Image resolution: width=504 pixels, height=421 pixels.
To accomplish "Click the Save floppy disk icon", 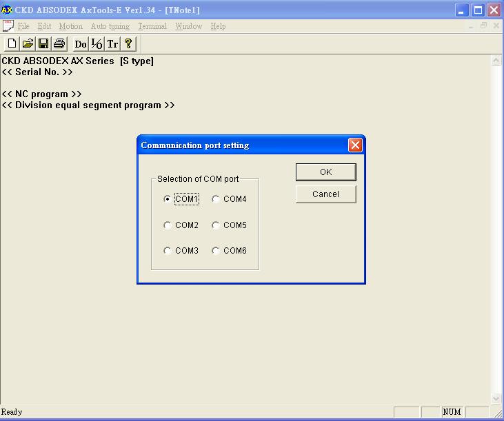I will click(x=43, y=44).
